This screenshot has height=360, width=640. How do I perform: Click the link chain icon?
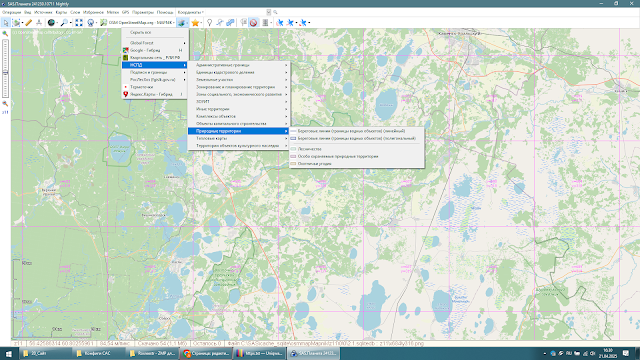pos(230,23)
